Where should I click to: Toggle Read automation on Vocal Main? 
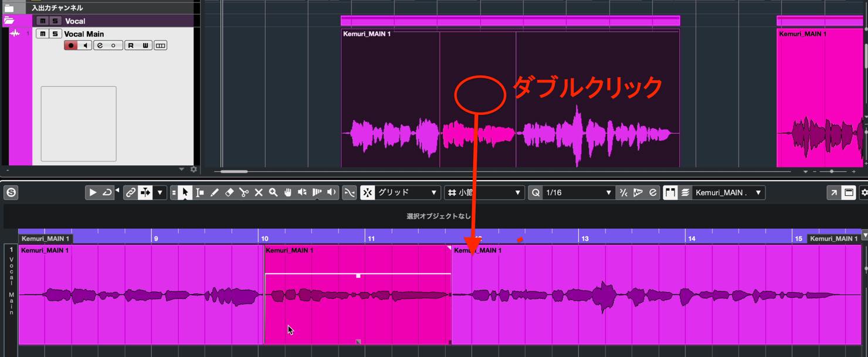(x=131, y=45)
